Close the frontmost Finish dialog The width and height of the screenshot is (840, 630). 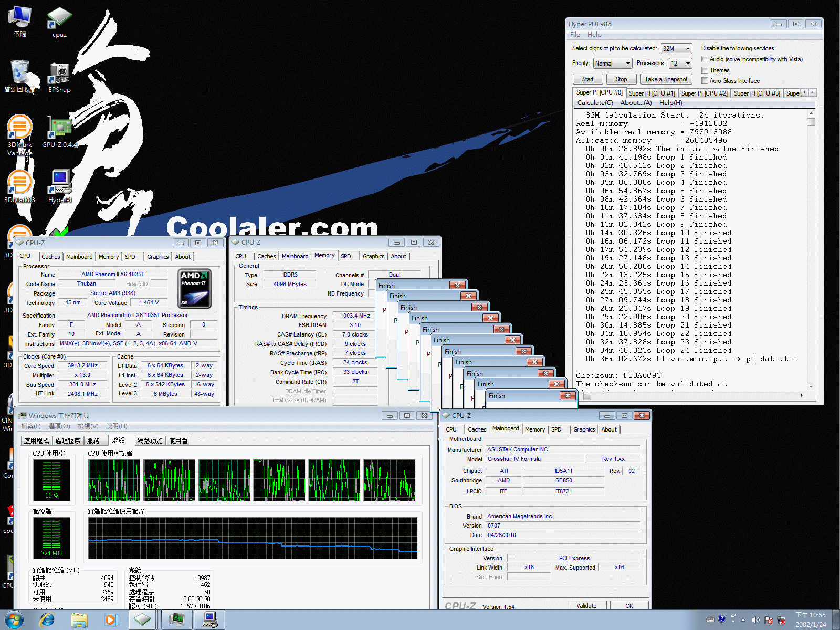(x=567, y=396)
